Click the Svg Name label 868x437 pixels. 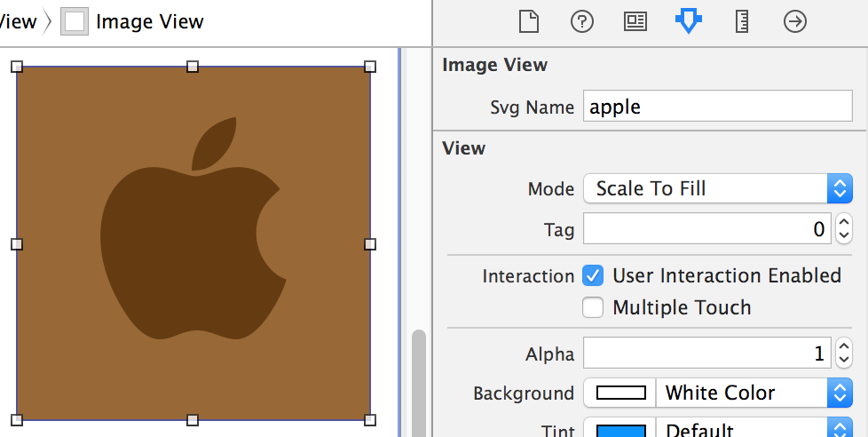(x=532, y=107)
